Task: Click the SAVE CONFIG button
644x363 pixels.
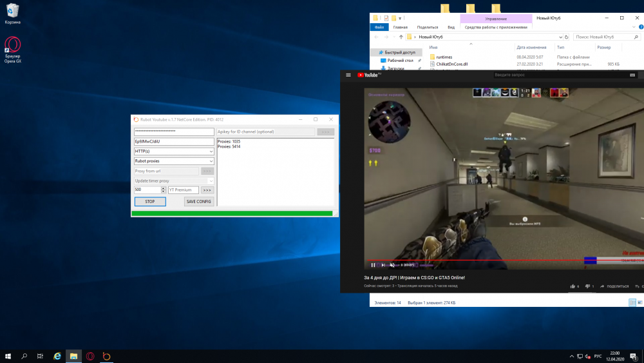Action: click(198, 201)
